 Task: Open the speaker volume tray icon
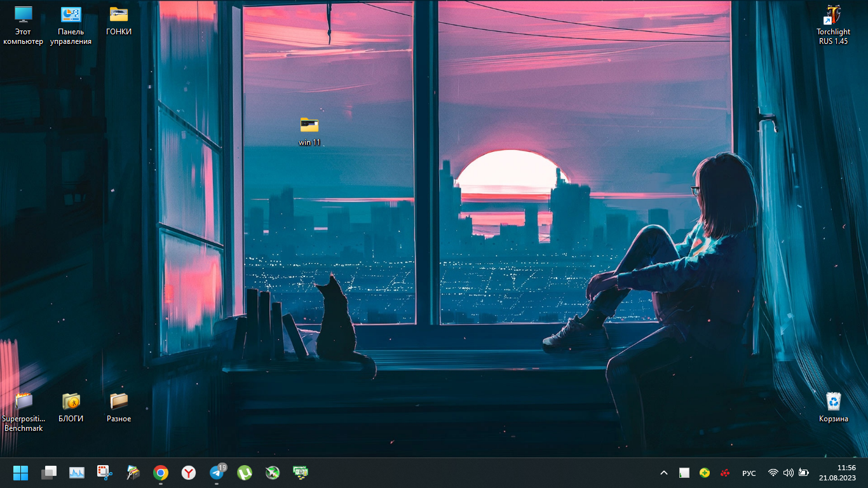click(789, 473)
